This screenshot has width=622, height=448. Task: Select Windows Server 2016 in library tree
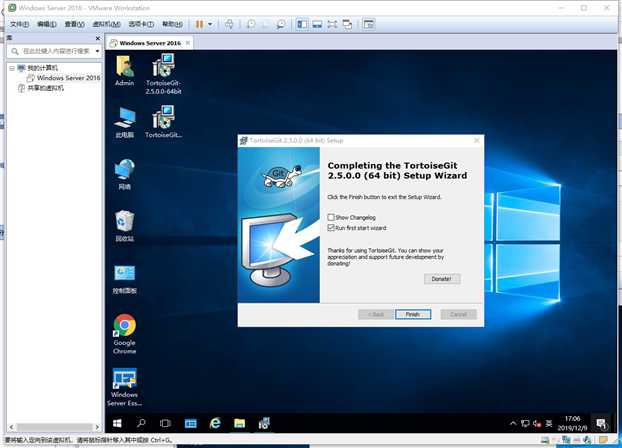click(x=68, y=78)
